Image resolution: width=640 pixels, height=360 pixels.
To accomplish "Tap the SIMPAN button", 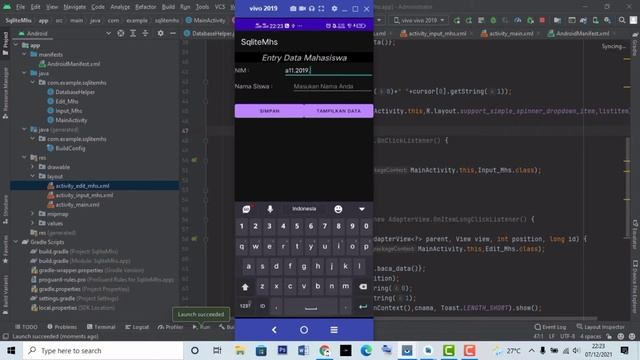I will [269, 111].
